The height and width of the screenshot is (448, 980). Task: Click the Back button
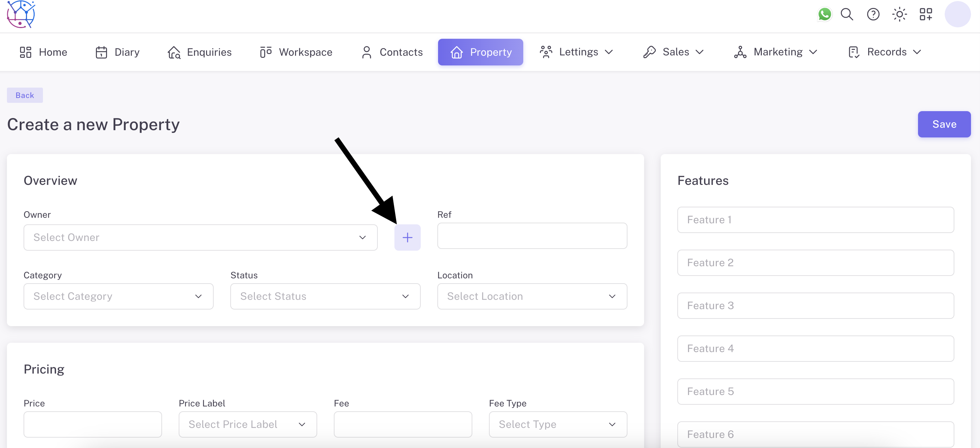pyautogui.click(x=25, y=95)
